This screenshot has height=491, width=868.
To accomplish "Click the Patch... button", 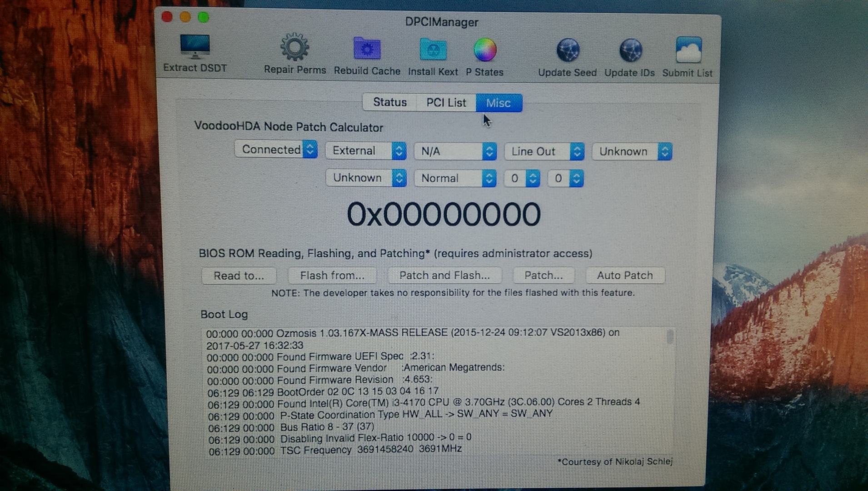I will pos(544,276).
